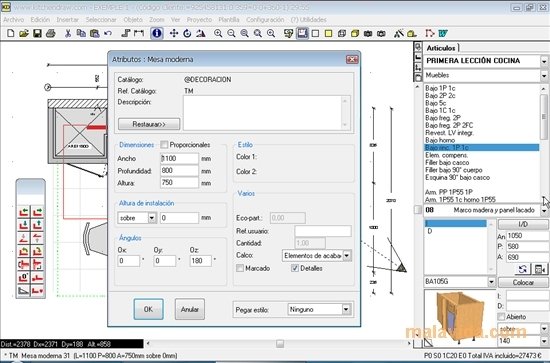The height and width of the screenshot is (363, 550).
Task: Open the 140 value dropdown
Action: 544,341
